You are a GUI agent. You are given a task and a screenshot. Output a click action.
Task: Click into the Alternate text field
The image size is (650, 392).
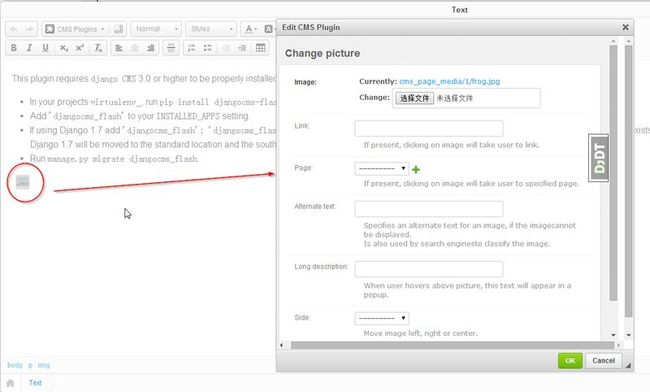(x=429, y=209)
